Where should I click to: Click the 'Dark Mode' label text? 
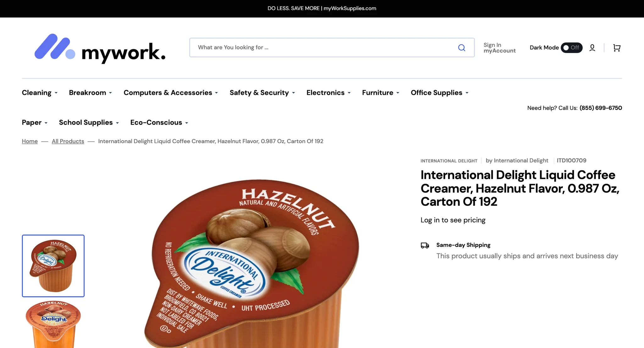[x=544, y=48]
